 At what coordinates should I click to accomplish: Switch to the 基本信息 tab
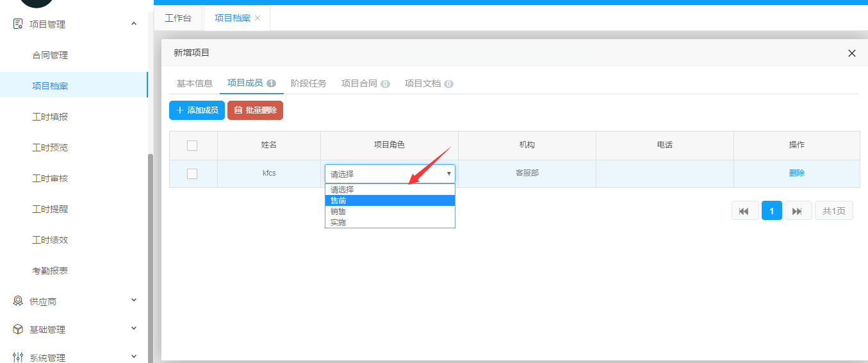(x=194, y=83)
